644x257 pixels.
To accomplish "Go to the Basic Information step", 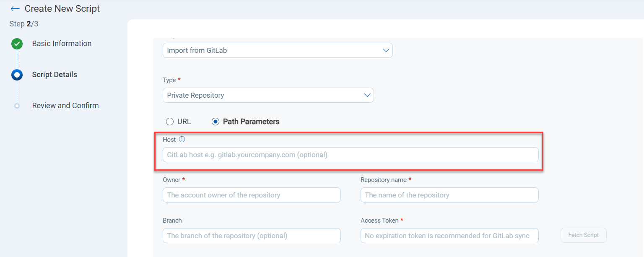I will (62, 44).
